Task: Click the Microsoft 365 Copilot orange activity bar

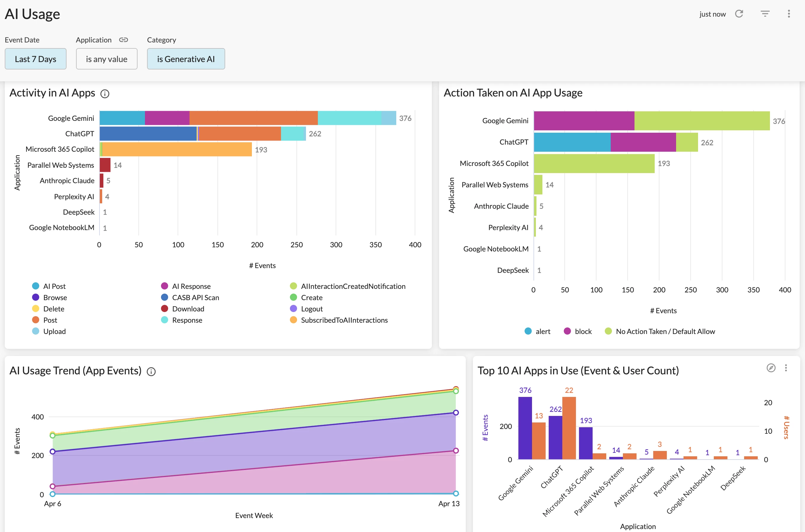Action: coord(176,150)
